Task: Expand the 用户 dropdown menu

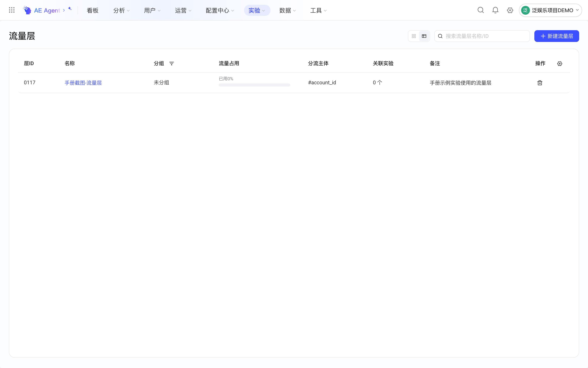Action: [x=152, y=10]
